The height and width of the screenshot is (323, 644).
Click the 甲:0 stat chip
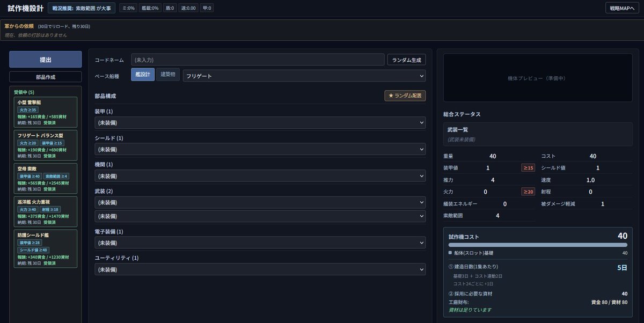(207, 8)
